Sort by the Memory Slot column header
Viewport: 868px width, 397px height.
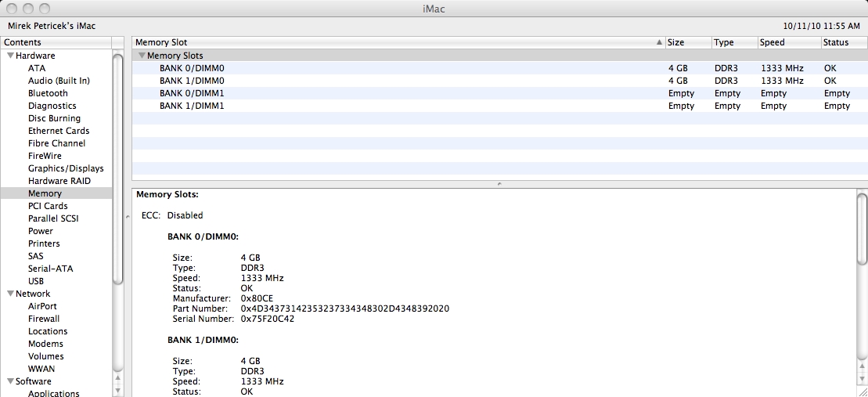point(391,42)
